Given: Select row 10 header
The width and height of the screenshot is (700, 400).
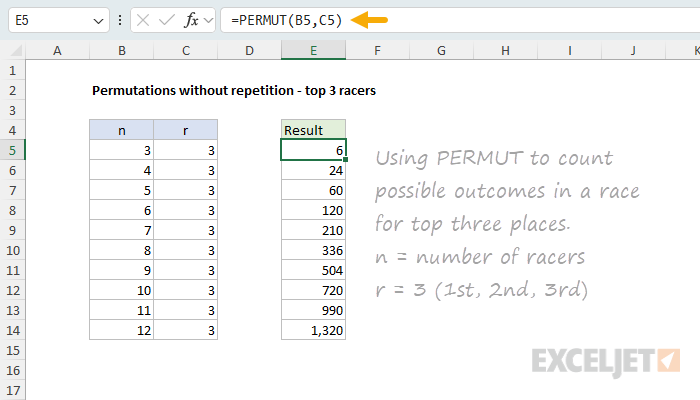Looking at the screenshot, I should pos(12,250).
